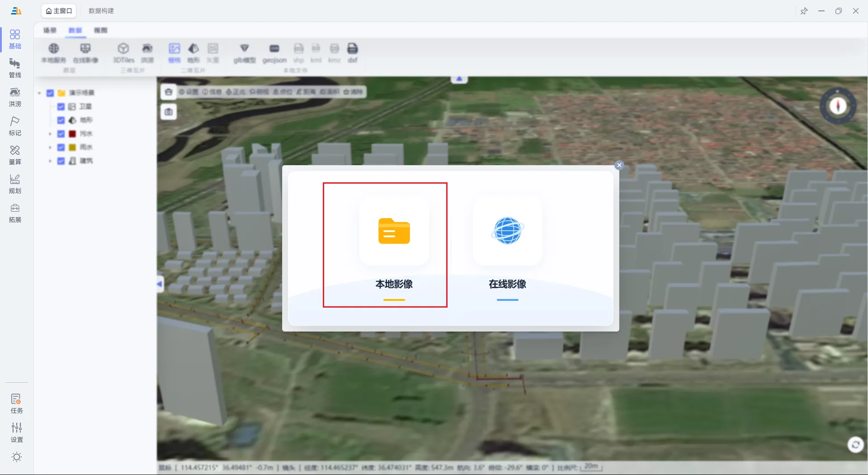Add a 3DTiles layer
868x475 pixels.
tap(123, 53)
